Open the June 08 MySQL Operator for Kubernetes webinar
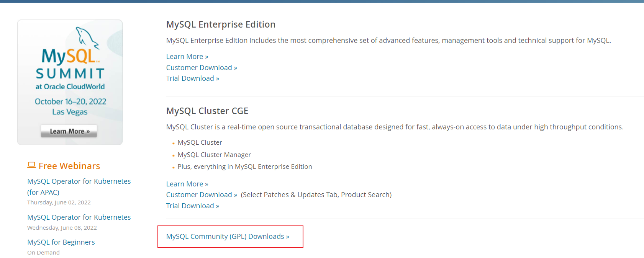 [x=79, y=217]
